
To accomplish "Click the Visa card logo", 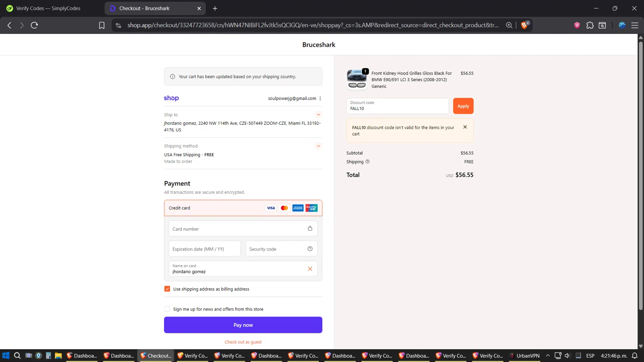I will tap(271, 208).
